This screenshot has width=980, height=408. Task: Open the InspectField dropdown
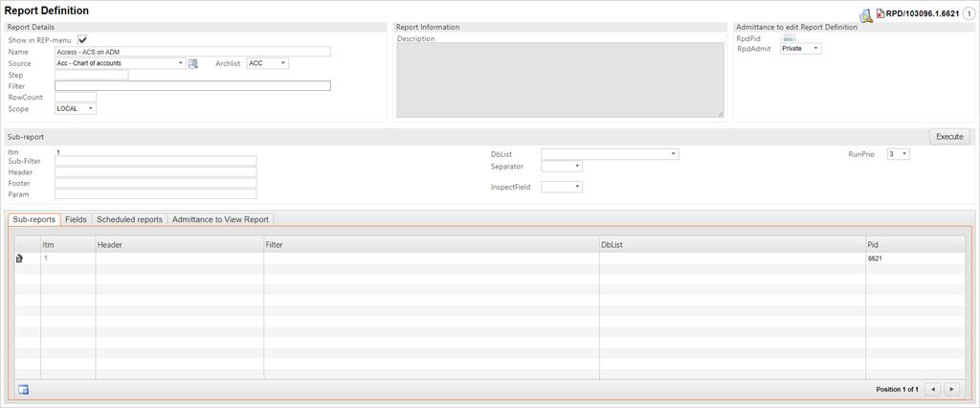562,187
